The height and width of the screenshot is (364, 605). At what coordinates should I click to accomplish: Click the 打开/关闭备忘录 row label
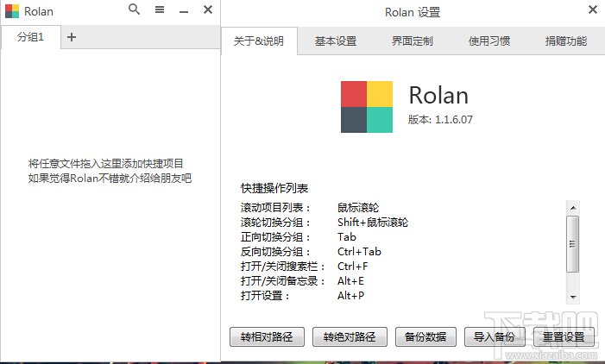coord(283,280)
